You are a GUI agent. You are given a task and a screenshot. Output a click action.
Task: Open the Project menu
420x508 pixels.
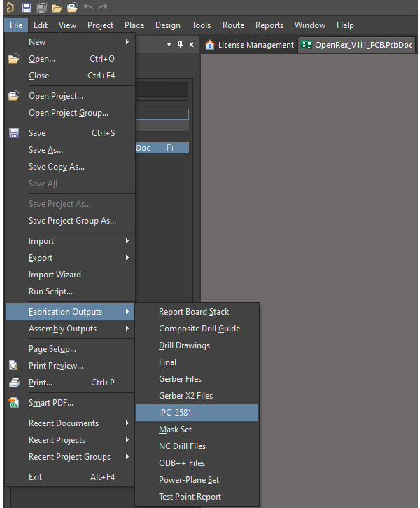[x=100, y=25]
